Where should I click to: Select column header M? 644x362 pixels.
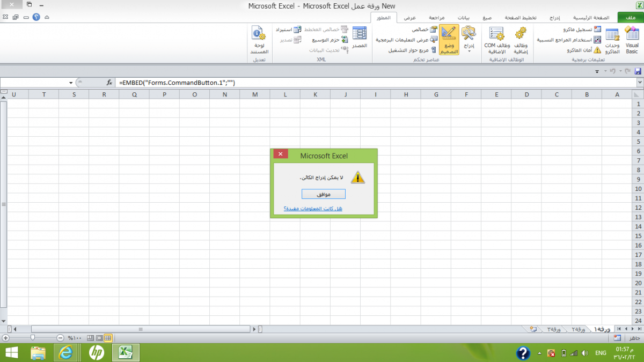click(254, 94)
